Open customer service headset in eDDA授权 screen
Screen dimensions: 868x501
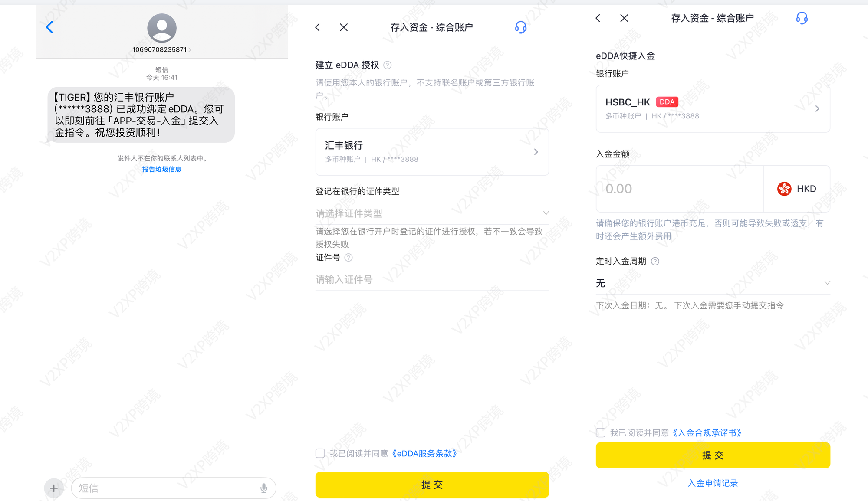point(520,27)
